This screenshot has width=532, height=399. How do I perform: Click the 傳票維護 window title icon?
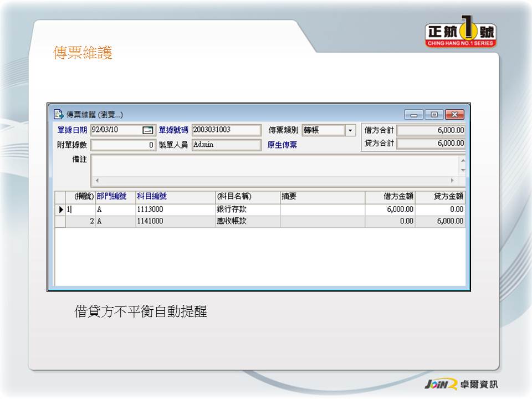point(58,115)
